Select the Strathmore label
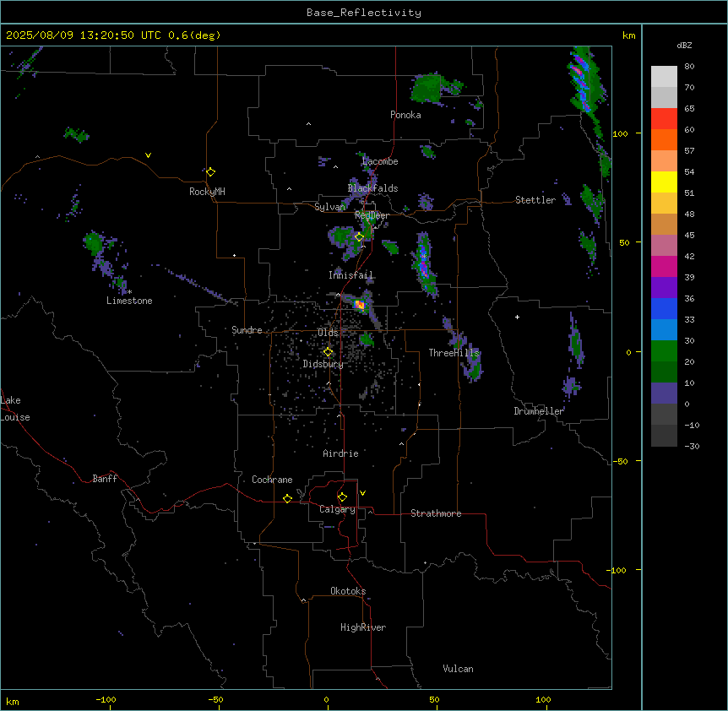Screen dimensions: 728x711 tap(436, 513)
